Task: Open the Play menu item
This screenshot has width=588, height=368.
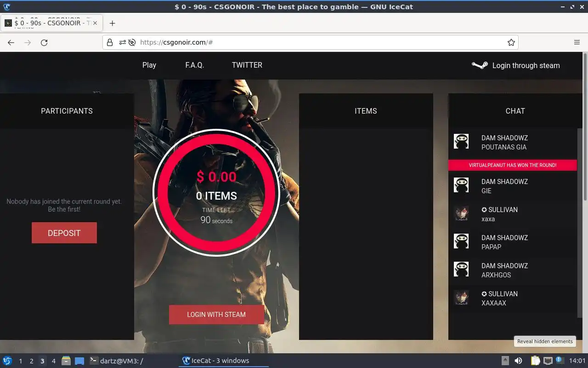Action: point(149,65)
